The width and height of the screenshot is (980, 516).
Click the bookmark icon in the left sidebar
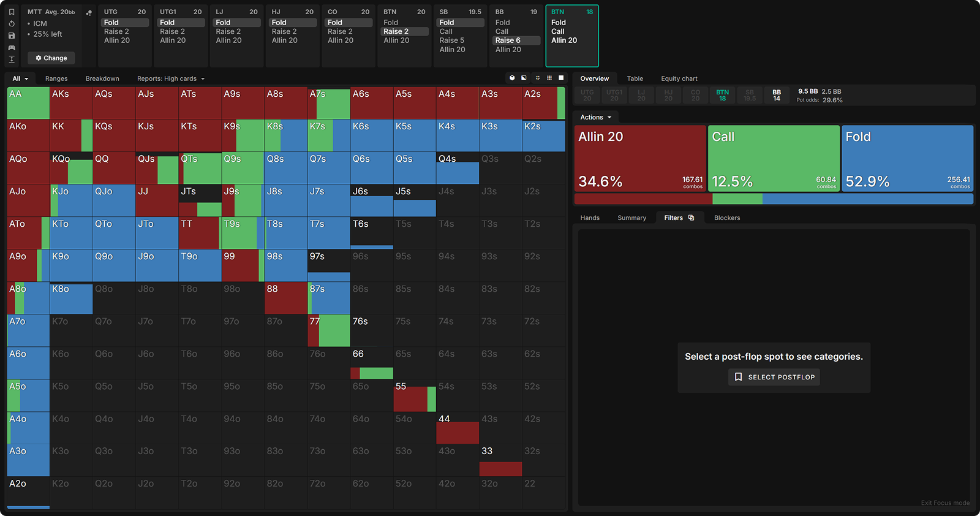coord(12,12)
